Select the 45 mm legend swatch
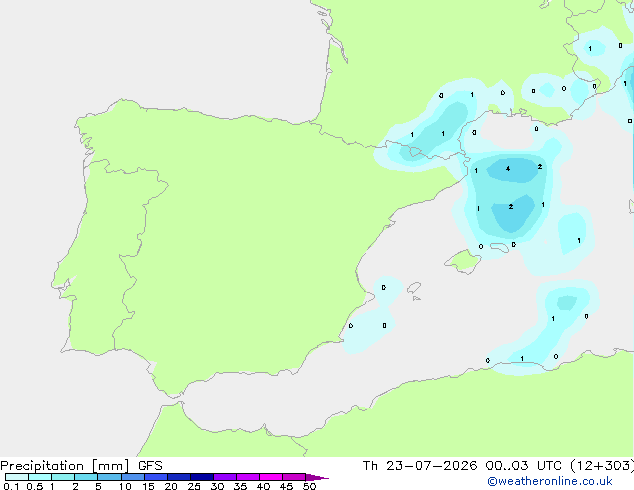Screen dimensions: 634x490 tap(294, 477)
